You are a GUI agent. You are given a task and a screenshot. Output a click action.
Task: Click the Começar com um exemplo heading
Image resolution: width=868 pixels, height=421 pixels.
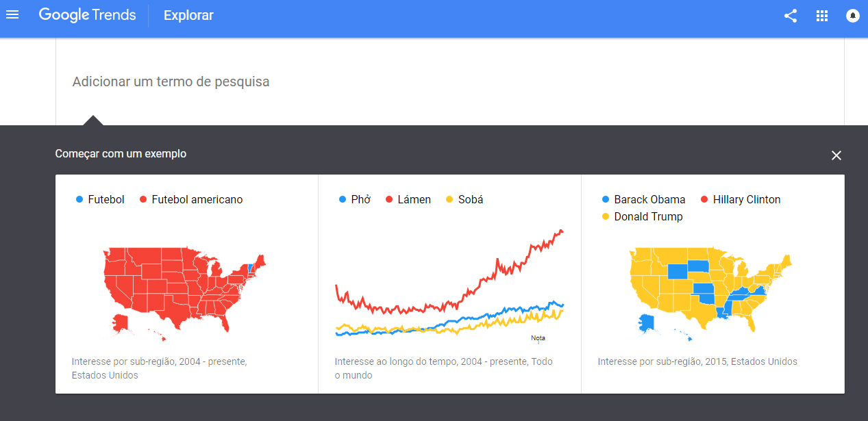pyautogui.click(x=121, y=154)
